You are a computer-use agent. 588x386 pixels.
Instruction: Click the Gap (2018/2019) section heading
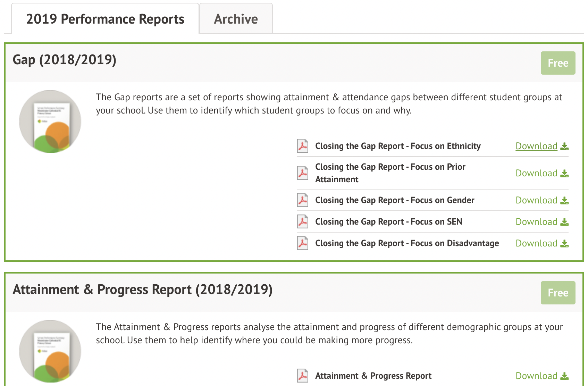point(65,60)
